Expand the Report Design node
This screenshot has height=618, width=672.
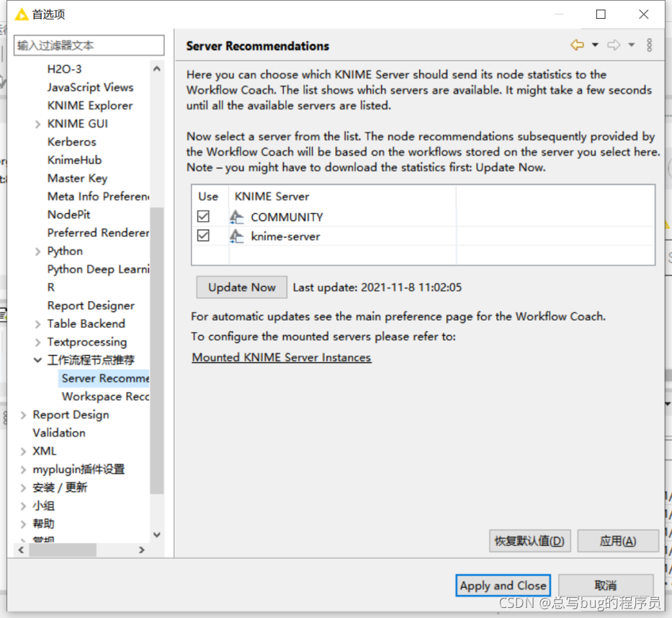pyautogui.click(x=23, y=416)
